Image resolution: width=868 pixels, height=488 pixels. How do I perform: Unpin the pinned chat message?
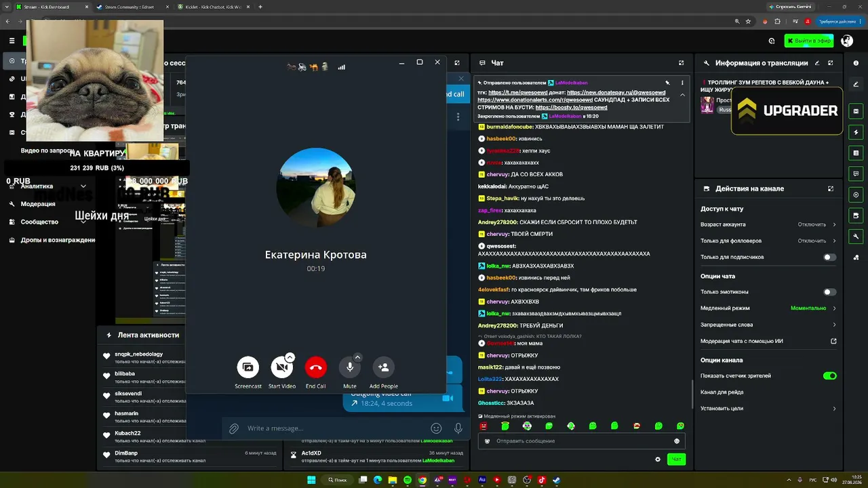(667, 83)
